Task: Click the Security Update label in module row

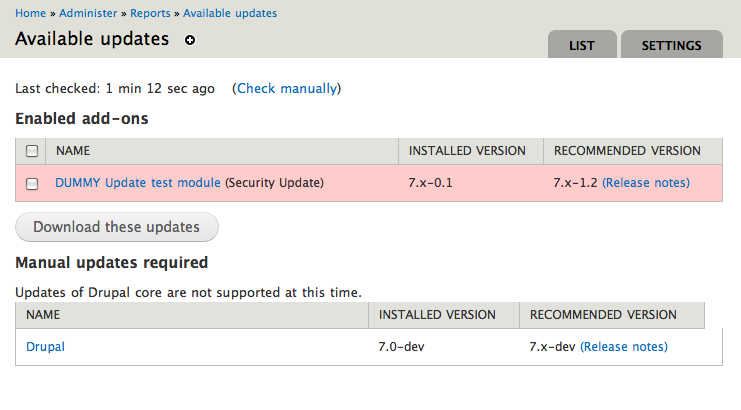Action: click(x=274, y=183)
